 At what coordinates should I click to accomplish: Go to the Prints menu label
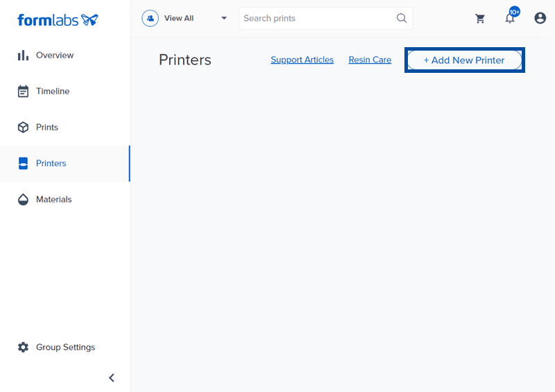pos(47,128)
